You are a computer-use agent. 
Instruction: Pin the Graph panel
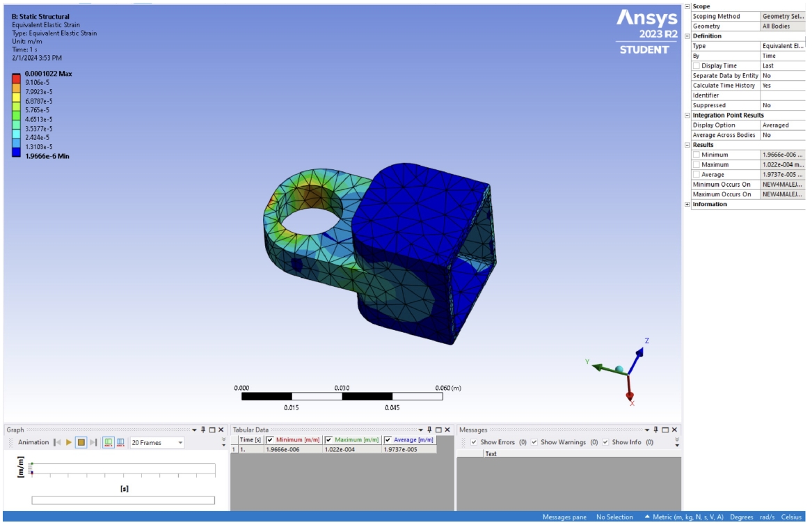[202, 429]
